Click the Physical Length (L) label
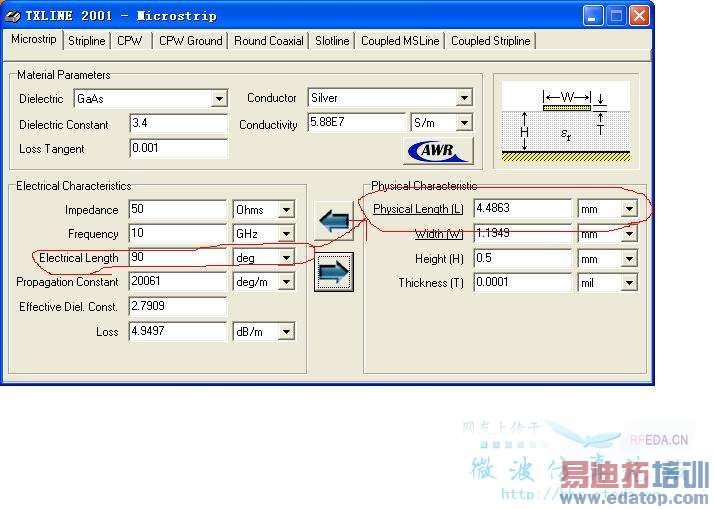The width and height of the screenshot is (714, 509). coord(418,209)
